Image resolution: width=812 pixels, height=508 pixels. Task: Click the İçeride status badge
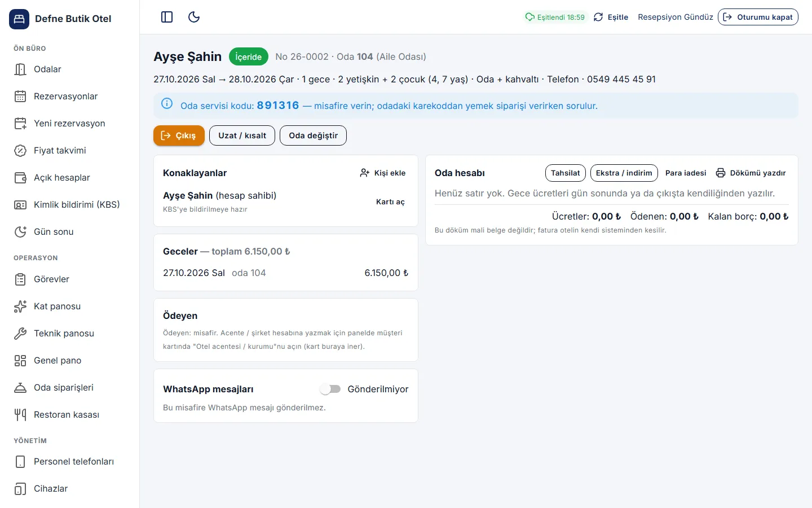click(x=249, y=56)
